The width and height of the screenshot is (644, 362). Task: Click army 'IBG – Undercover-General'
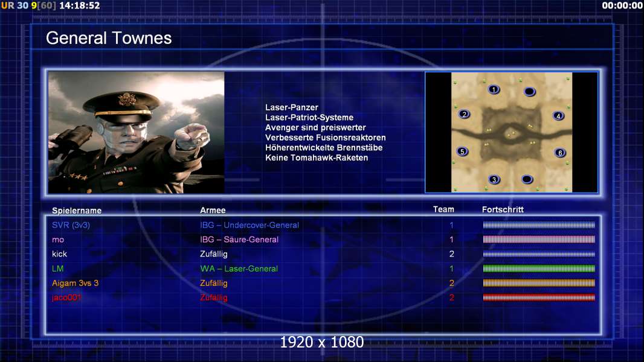(x=250, y=225)
